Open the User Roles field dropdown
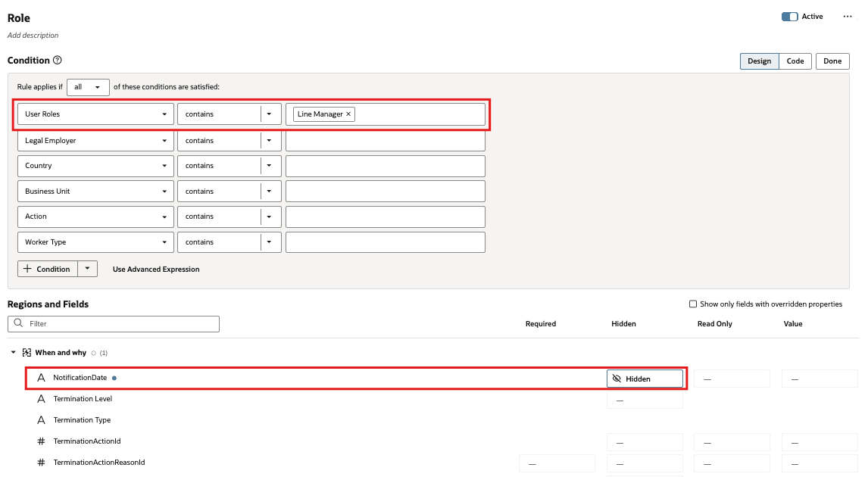Viewport: 868px width, 477px height. tap(95, 114)
